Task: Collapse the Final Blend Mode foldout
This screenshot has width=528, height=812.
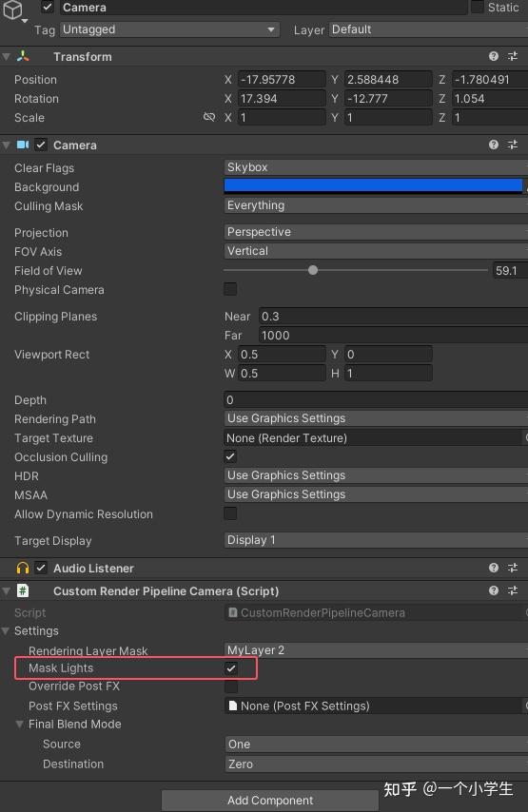Action: [x=20, y=725]
